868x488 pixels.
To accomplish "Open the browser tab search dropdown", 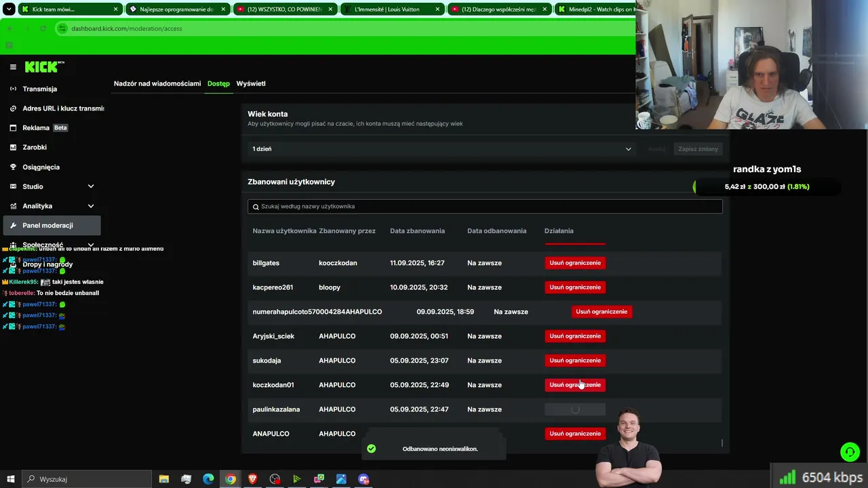I will point(9,9).
